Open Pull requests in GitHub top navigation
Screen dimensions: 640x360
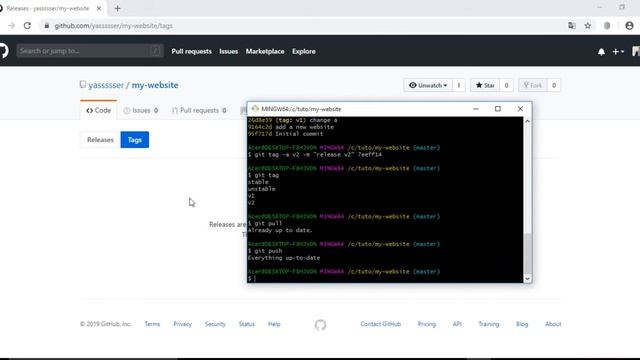(x=191, y=51)
